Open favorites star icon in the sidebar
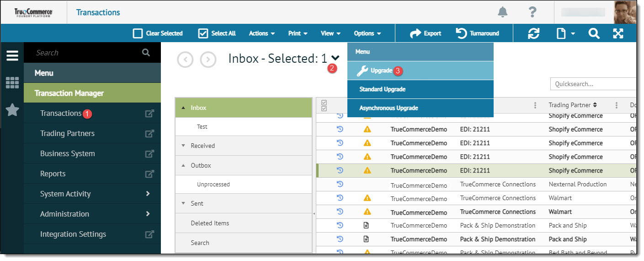The image size is (644, 261). pos(12,110)
